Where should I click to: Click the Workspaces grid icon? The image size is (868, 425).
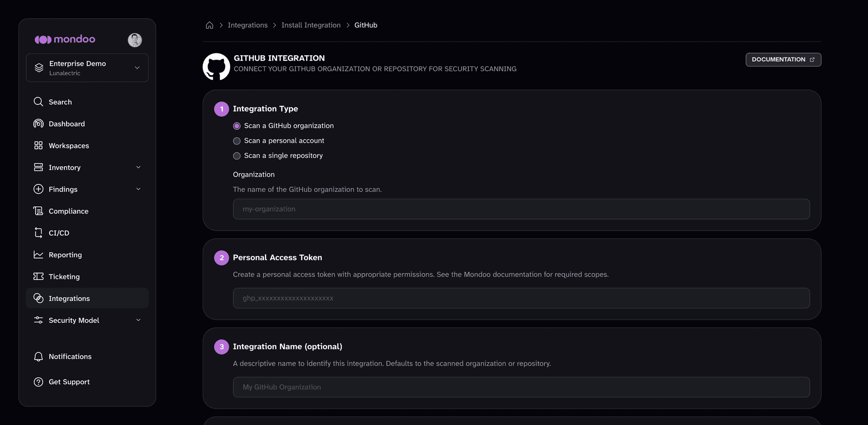(x=39, y=145)
